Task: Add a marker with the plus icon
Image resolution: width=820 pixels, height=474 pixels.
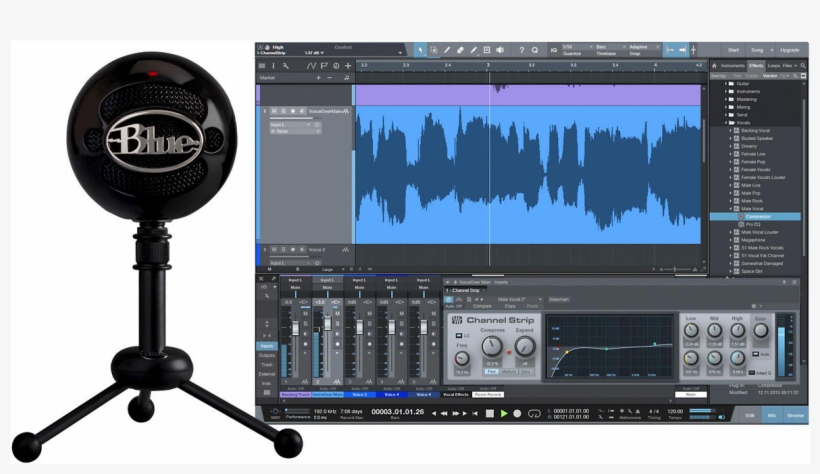Action: (318, 77)
